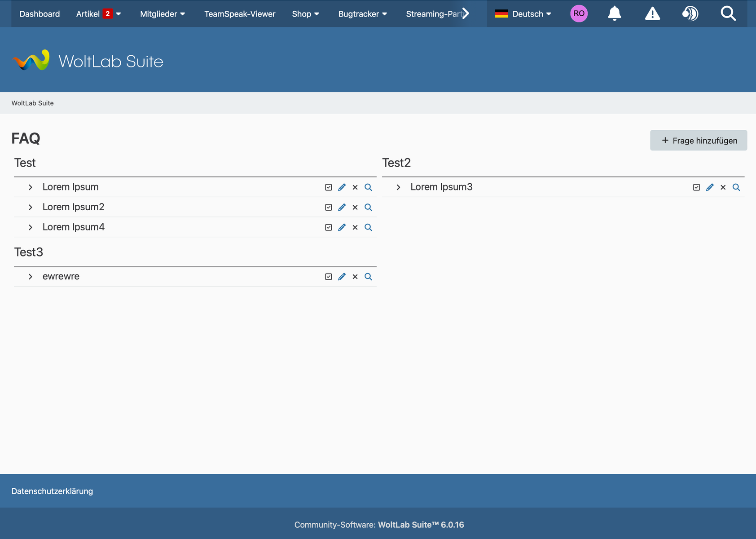Click the RO user avatar
Screen dimensions: 756x539
[x=579, y=13]
